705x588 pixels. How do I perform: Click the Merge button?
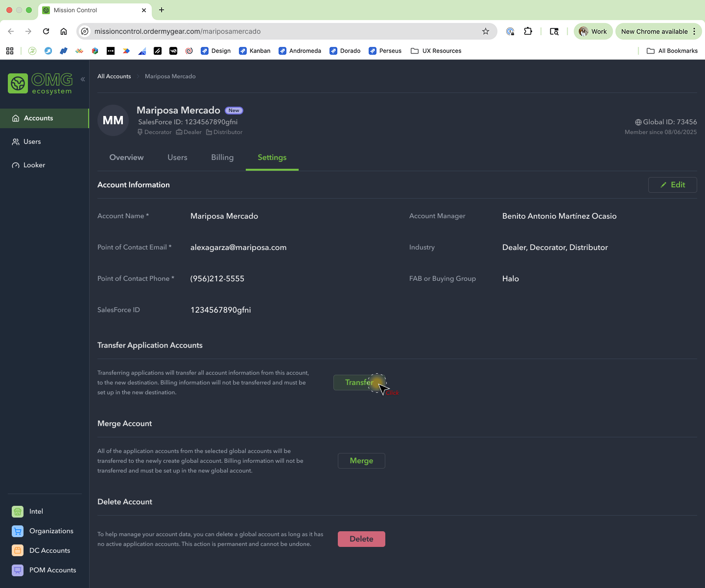[x=361, y=461]
